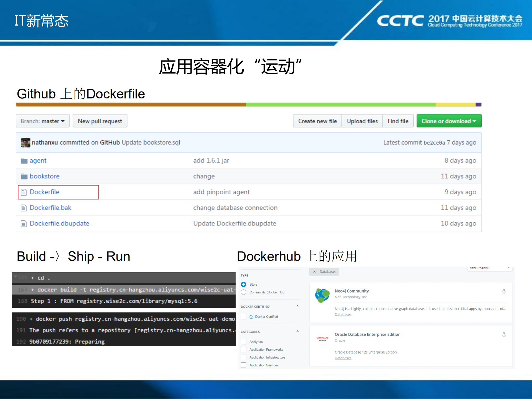This screenshot has height=399, width=532.
Task: Check the Analytics category checkbox
Action: pos(243,342)
